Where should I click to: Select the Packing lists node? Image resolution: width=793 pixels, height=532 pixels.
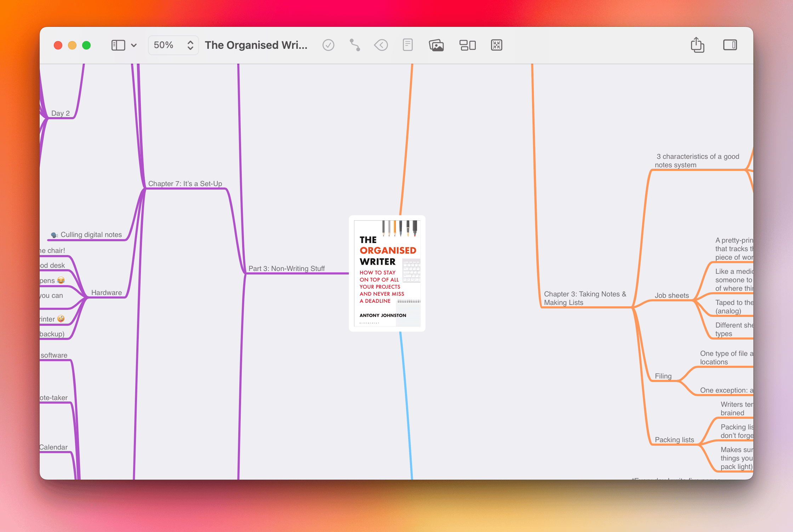[x=674, y=440]
